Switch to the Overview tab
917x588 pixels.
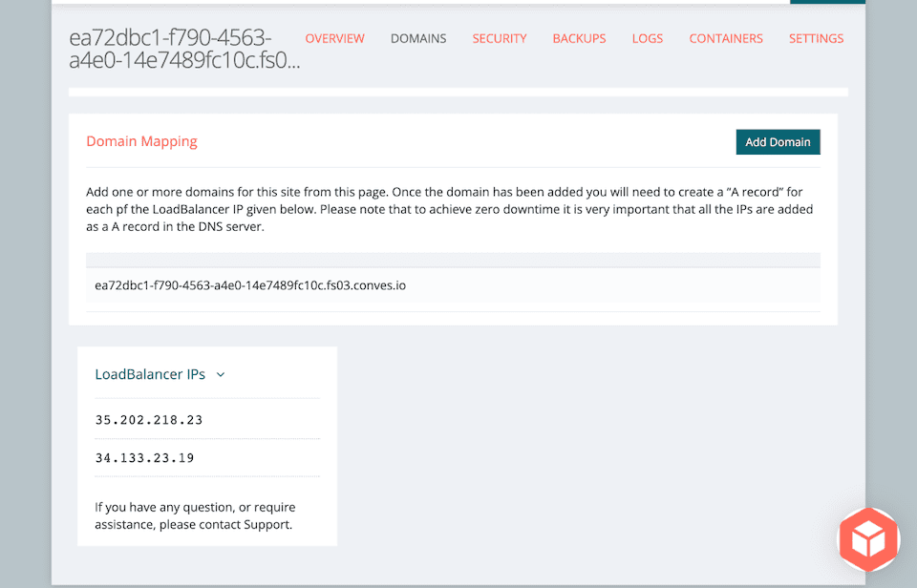click(334, 38)
